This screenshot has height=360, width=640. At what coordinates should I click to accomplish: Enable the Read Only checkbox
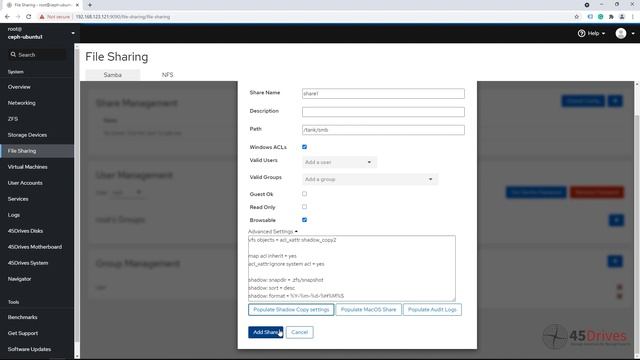pos(304,207)
